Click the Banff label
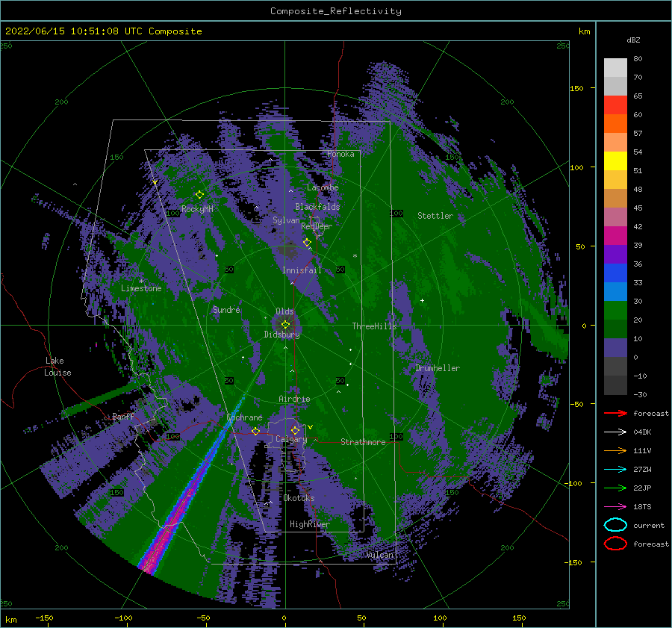The image size is (672, 628). (x=123, y=416)
